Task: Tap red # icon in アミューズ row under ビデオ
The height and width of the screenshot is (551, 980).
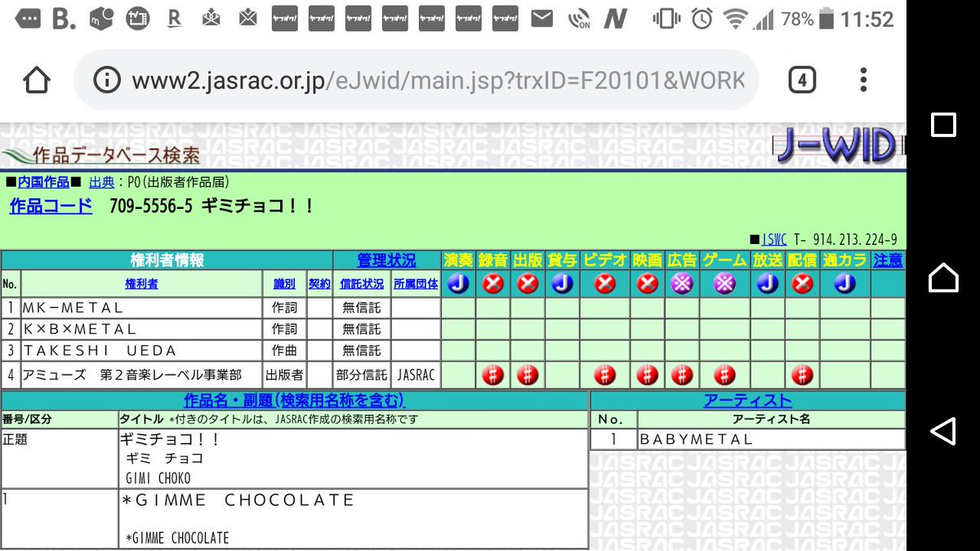Action: point(604,375)
